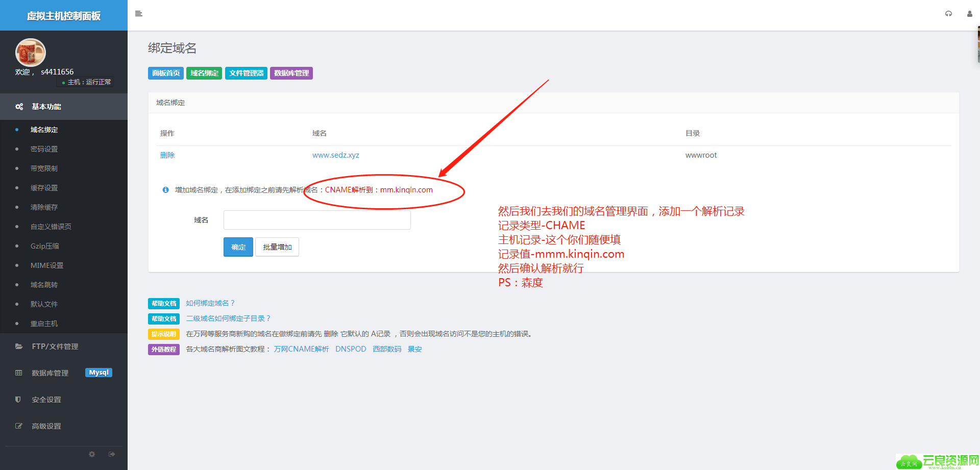Open 自定义错误页 in the sidebar menu
Viewport: 980px width, 470px height.
pyautogui.click(x=51, y=227)
